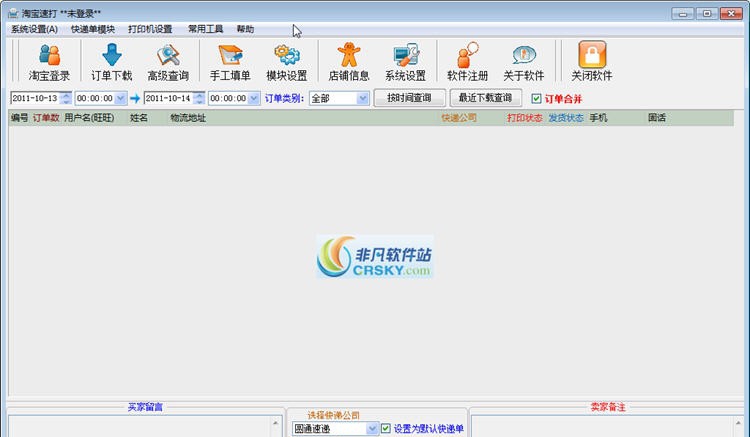750x437 pixels.
Task: Expand the start time 00:00:00 dropdown
Action: [x=121, y=98]
